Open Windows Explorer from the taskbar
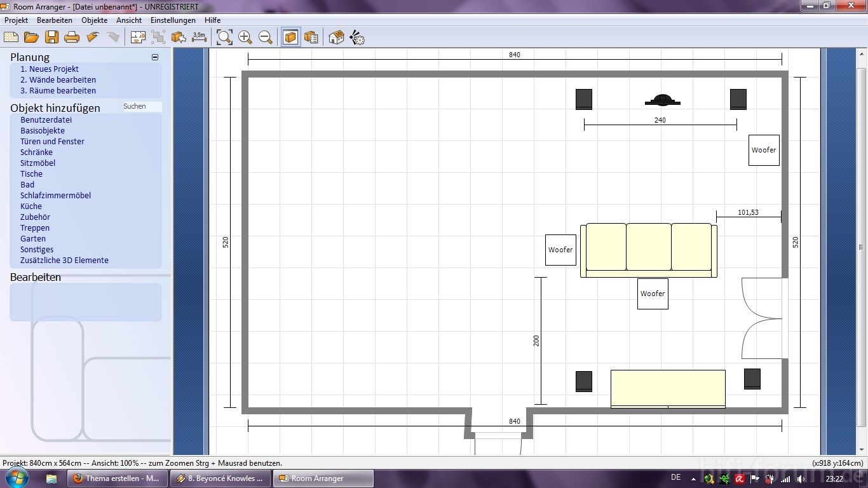Viewport: 868px width, 488px height. point(51,478)
